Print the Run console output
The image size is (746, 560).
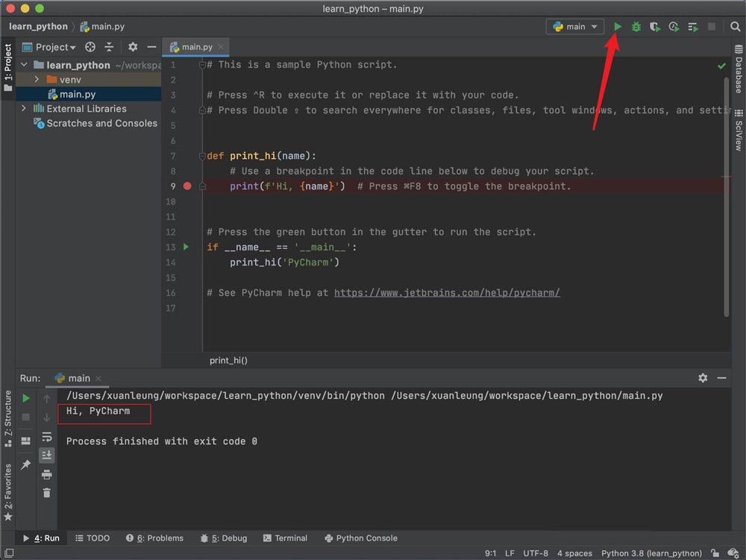tap(46, 474)
